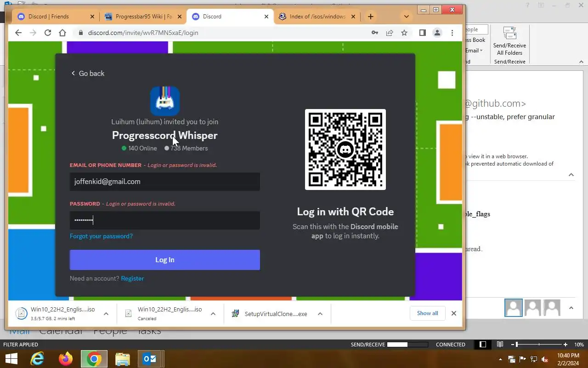Screen dimensions: 588x368
Task: Share this page icon in address bar
Action: [390, 33]
